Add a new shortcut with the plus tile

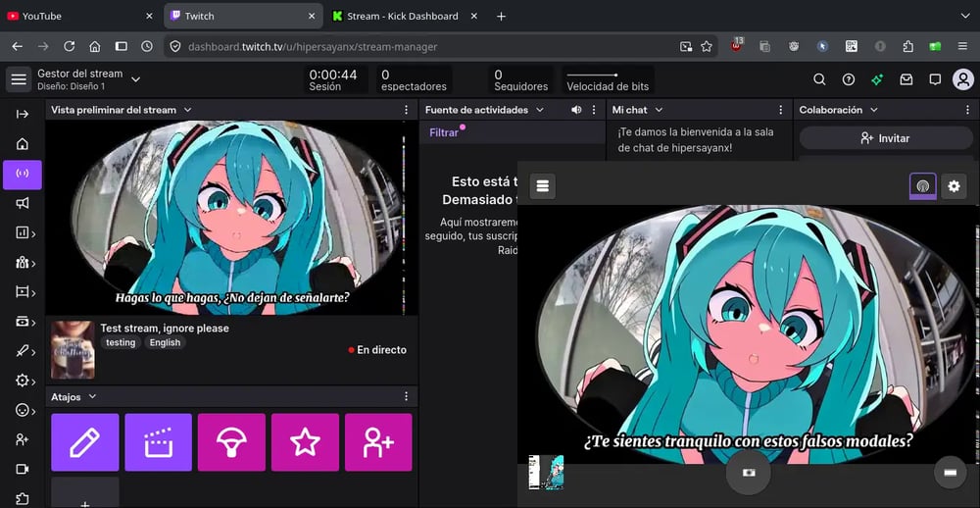pos(85,494)
